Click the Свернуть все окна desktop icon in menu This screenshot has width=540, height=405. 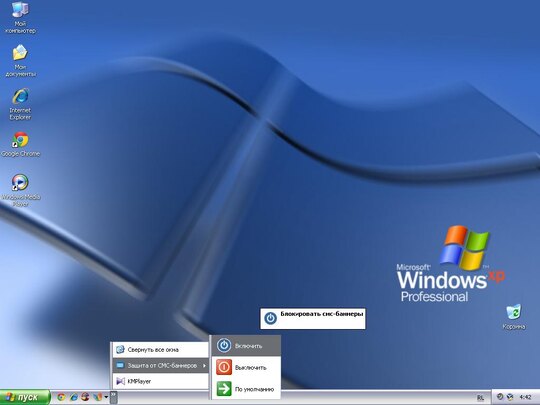pos(120,350)
